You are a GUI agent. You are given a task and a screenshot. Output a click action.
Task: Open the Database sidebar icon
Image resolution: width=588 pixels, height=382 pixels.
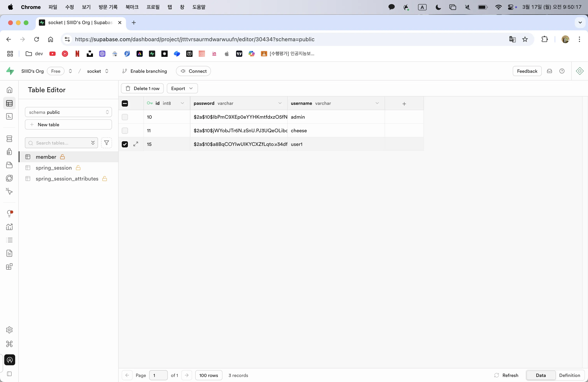pos(9,139)
